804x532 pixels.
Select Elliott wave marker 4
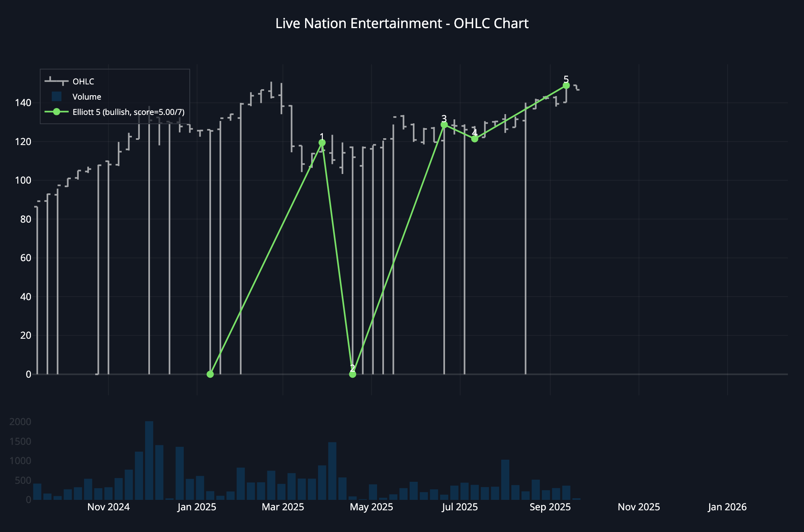click(475, 139)
